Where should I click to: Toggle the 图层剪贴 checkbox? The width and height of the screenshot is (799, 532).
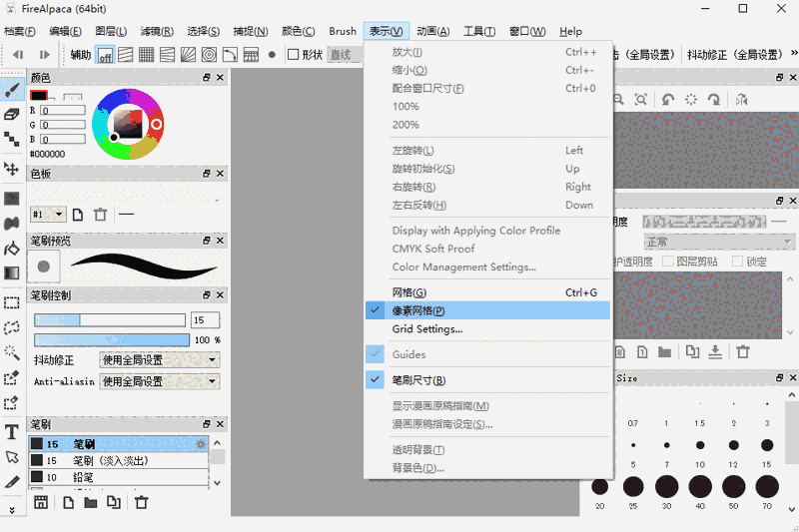pos(667,262)
